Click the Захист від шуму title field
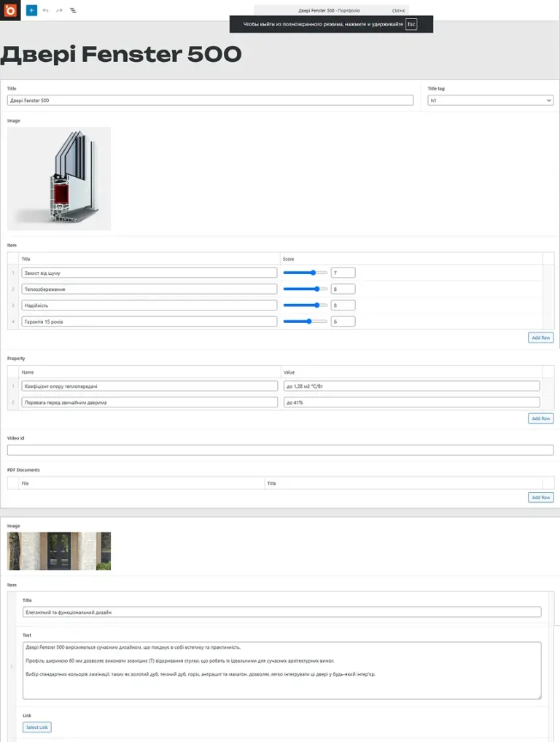The image size is (560, 742). [149, 273]
